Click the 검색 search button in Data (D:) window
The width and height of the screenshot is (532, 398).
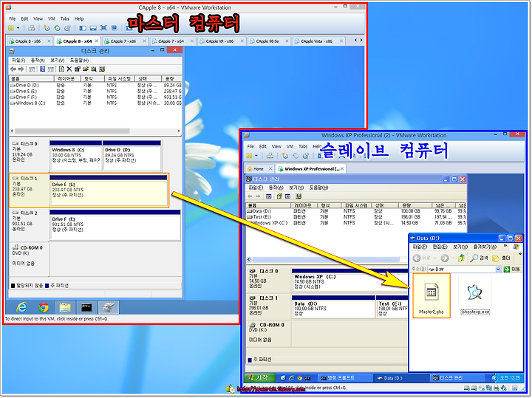479,258
